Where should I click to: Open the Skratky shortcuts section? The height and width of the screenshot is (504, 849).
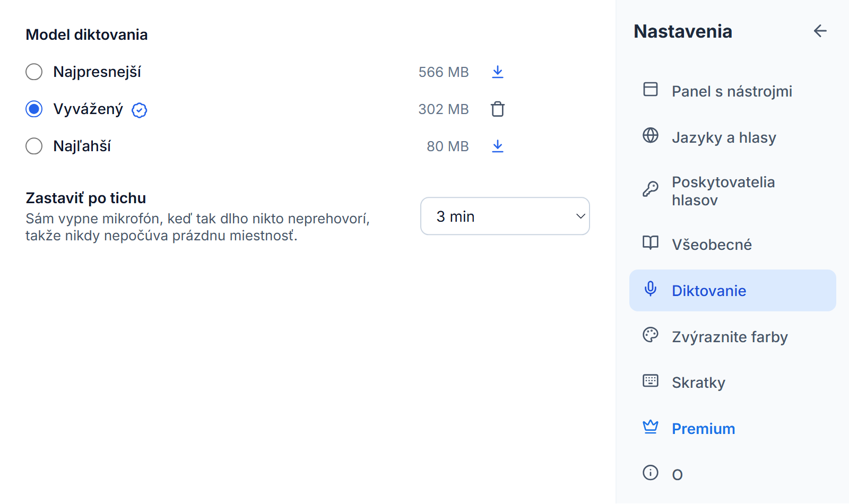coord(732,383)
